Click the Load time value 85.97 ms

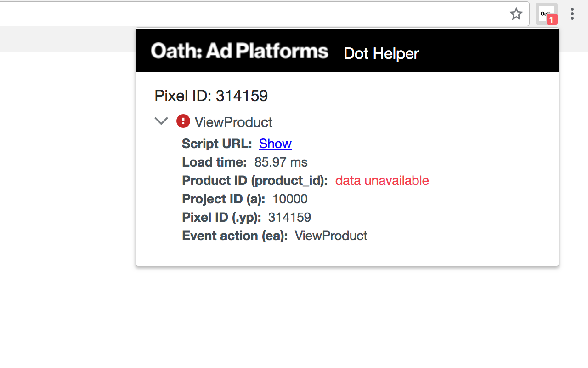(x=281, y=162)
